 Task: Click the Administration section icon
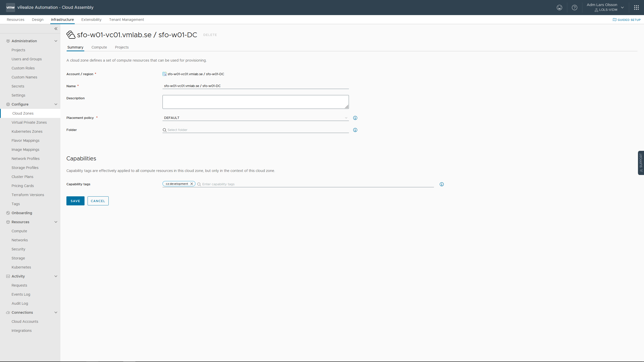point(8,41)
